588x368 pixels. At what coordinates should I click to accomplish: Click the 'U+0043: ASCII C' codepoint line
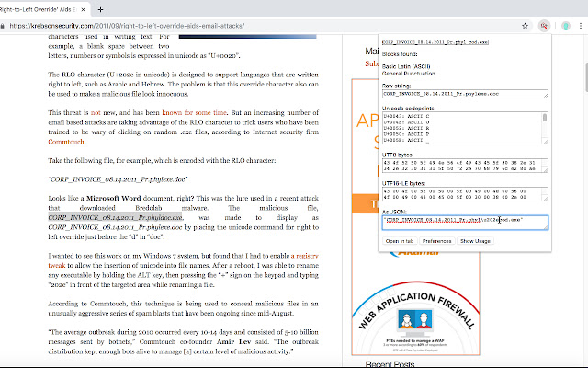(406, 117)
